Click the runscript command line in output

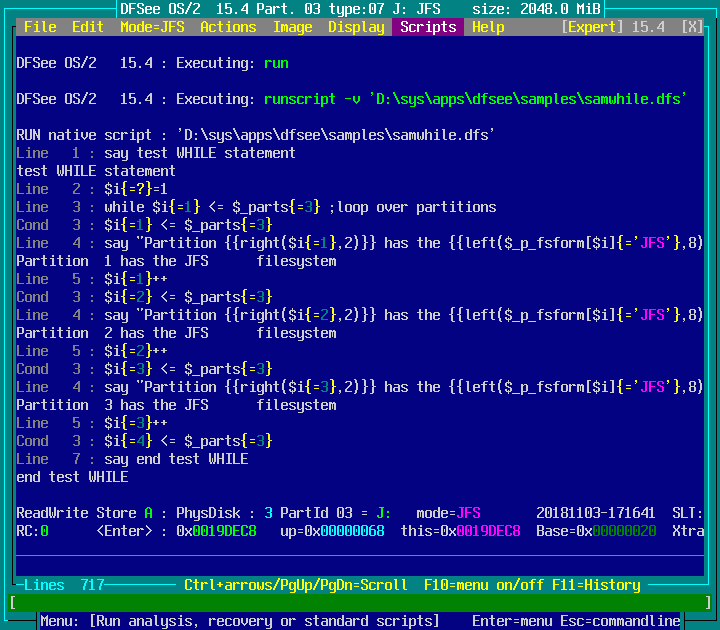(x=475, y=99)
